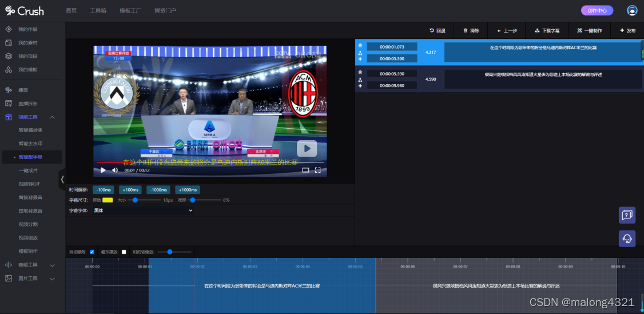Select 视频分割 in video tools
The image size is (644, 314).
(x=28, y=224)
